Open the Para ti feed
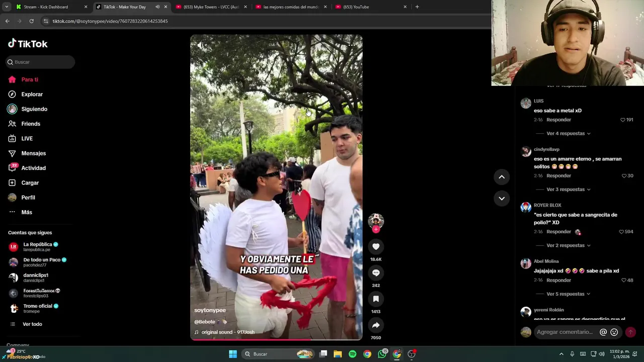 coord(23,79)
